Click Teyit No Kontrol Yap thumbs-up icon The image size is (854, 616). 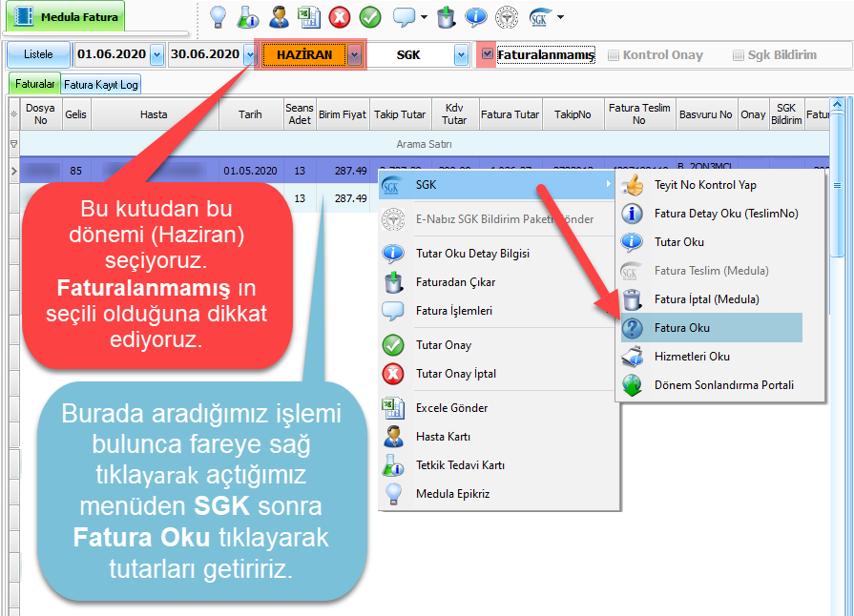[633, 185]
